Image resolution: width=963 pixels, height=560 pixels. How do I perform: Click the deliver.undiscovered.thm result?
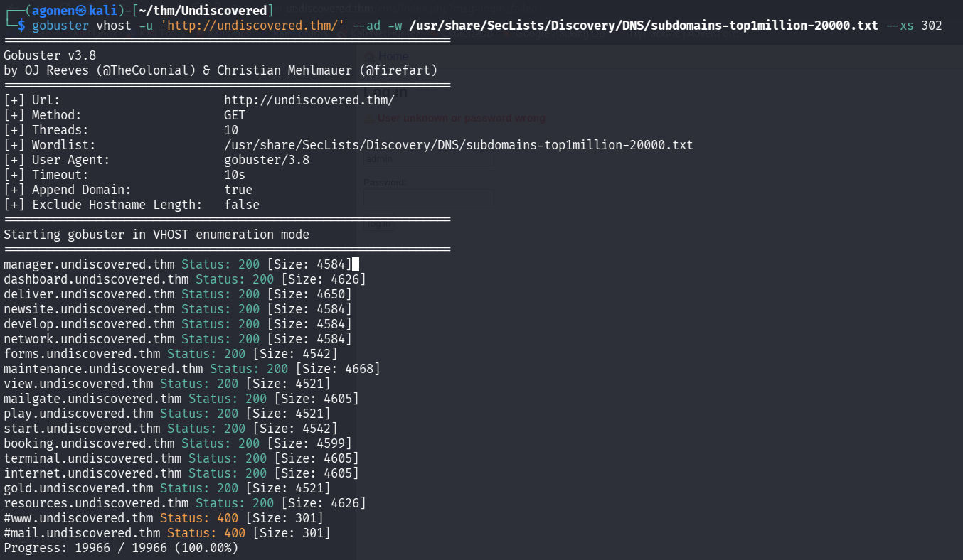[89, 294]
